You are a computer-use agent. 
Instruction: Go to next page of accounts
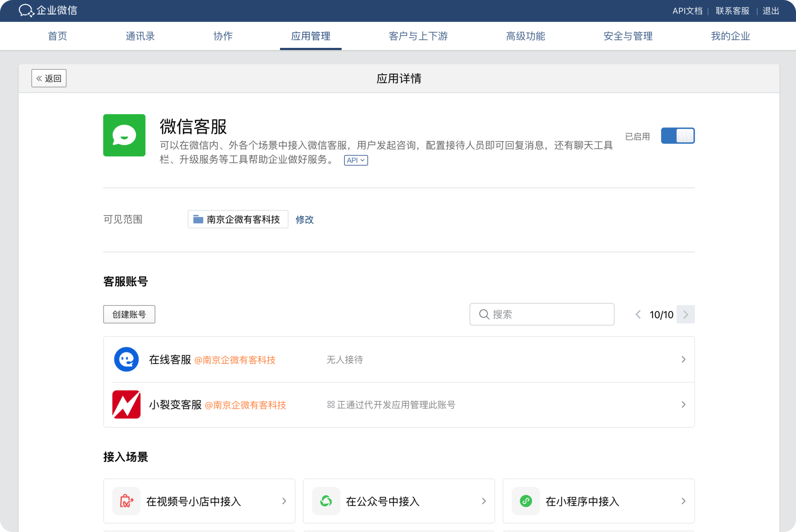pos(685,314)
